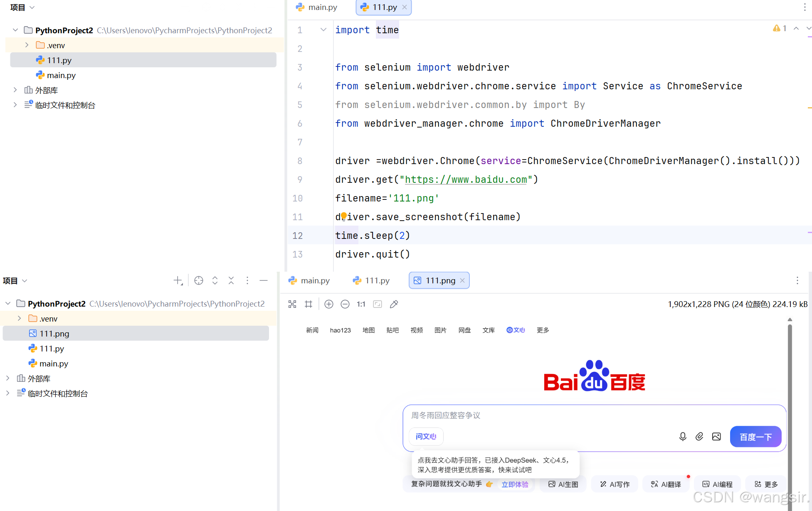Click the zoom in icon in image viewer
This screenshot has width=812, height=511.
pos(328,304)
